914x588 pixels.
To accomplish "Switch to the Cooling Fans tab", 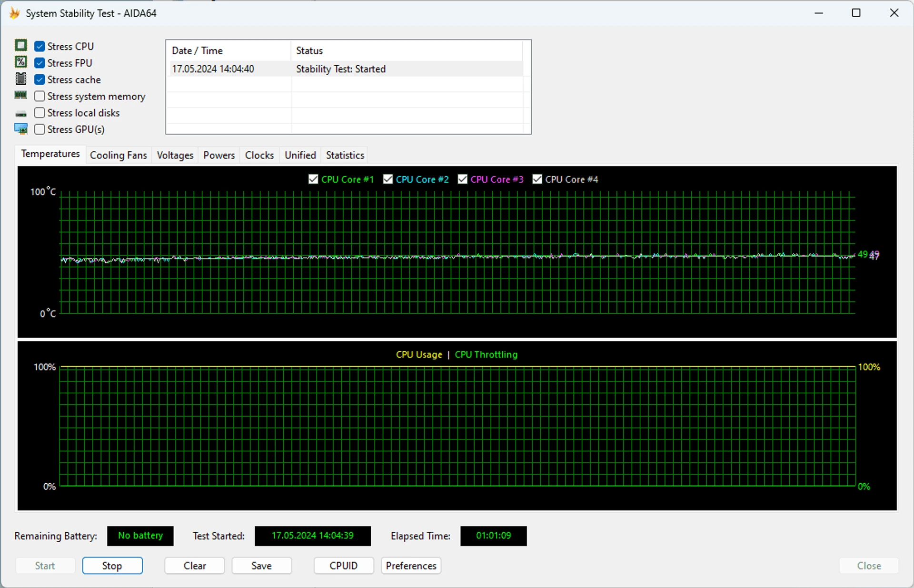I will (119, 155).
